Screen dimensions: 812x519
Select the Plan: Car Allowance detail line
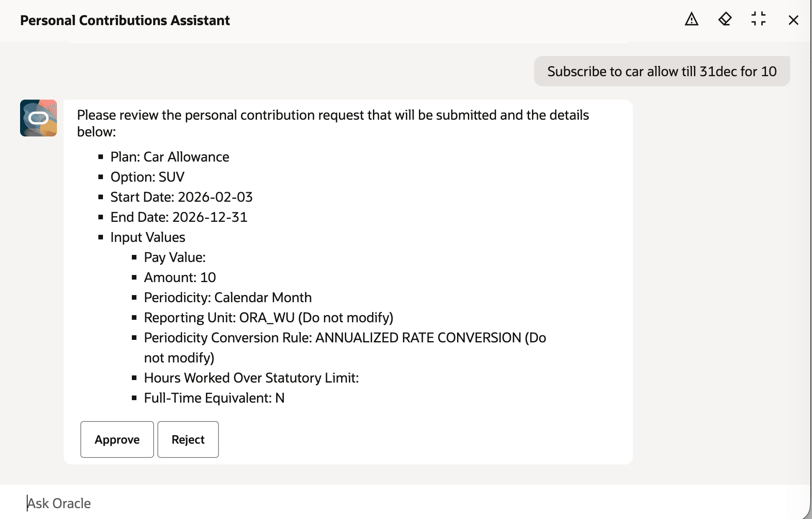(x=170, y=157)
